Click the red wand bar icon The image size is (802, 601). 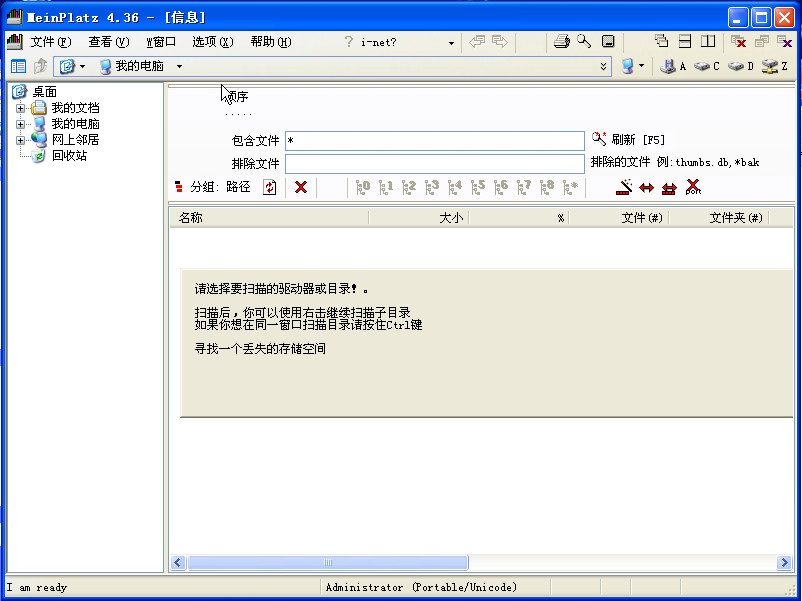click(x=623, y=187)
